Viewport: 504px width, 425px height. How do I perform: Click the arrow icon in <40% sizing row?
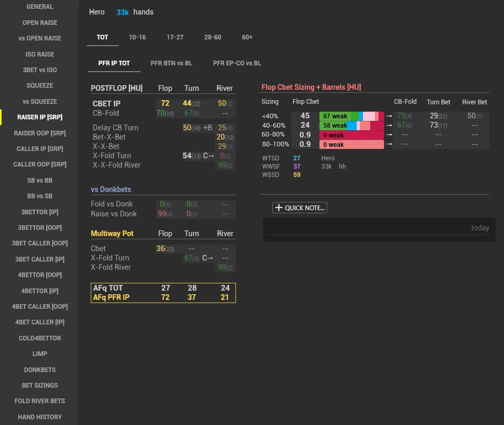[389, 116]
